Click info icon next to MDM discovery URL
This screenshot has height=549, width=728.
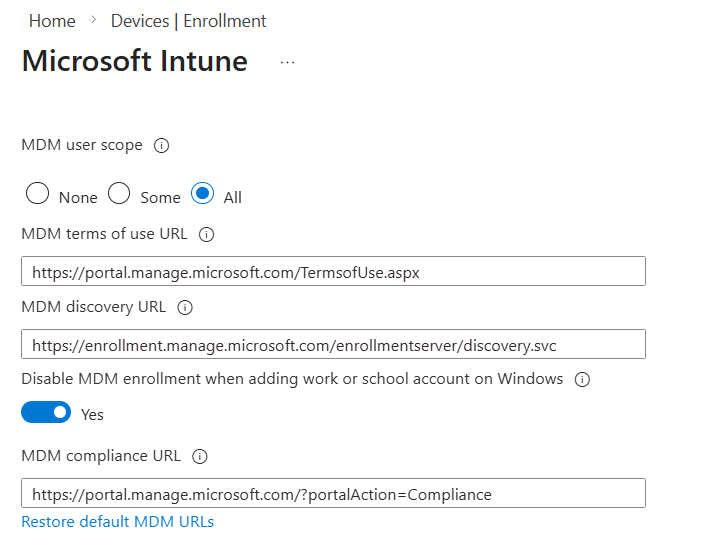185,307
